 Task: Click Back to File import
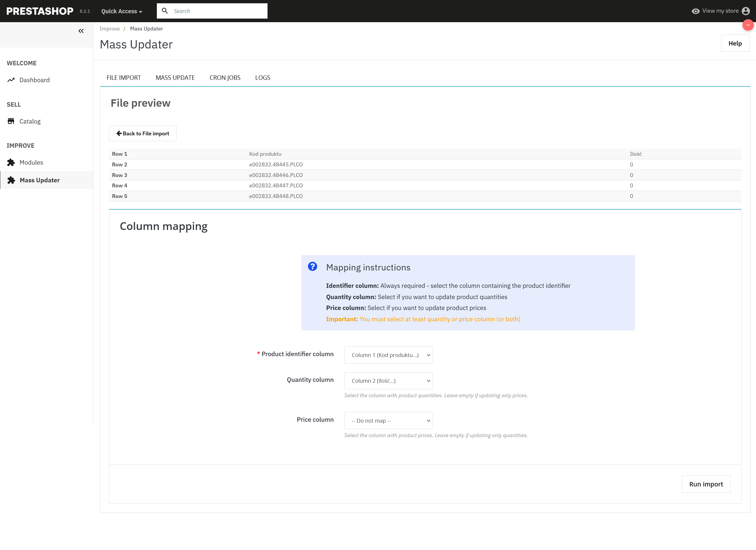tap(142, 133)
